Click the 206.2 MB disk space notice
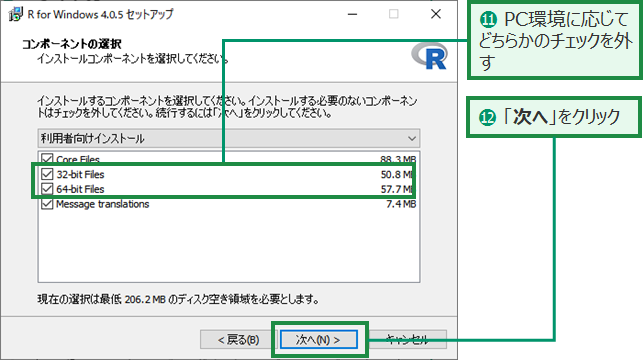Screen dimensions: 644x360 178,299
